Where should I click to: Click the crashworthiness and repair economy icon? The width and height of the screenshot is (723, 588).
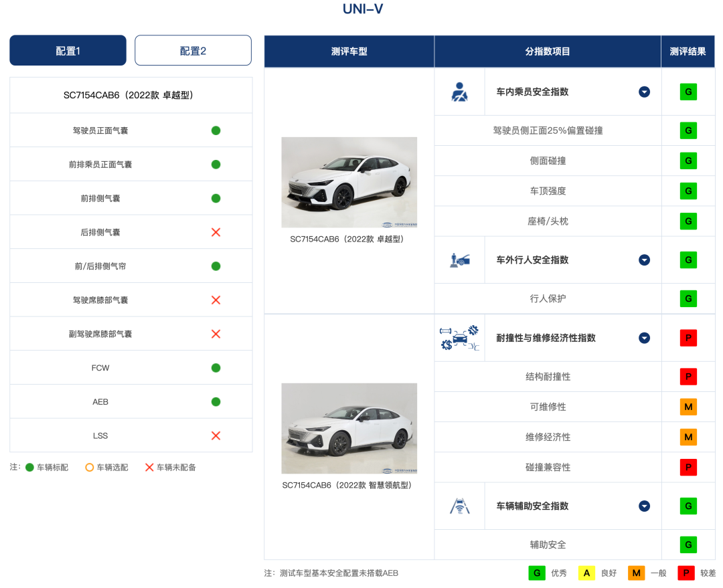pos(459,338)
